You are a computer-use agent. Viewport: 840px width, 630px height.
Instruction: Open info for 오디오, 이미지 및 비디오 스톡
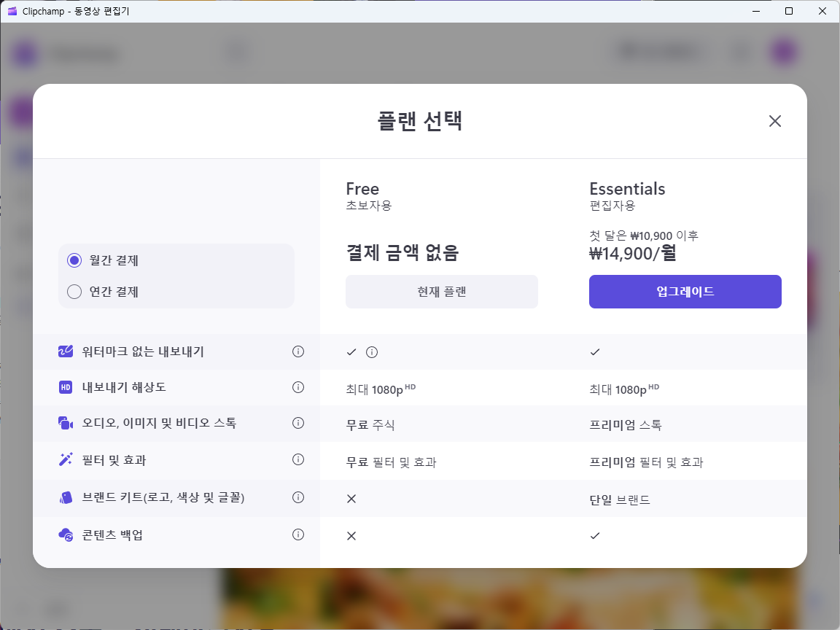[298, 423]
